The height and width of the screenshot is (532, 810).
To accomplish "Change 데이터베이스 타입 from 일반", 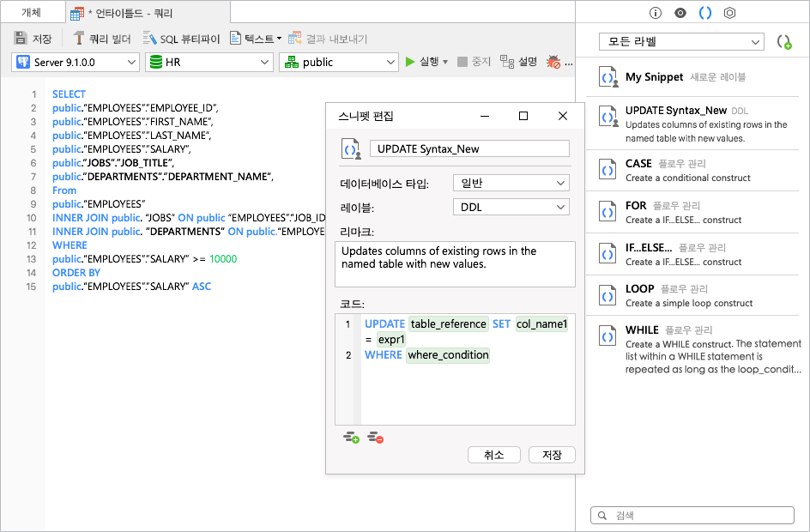I will tap(511, 183).
